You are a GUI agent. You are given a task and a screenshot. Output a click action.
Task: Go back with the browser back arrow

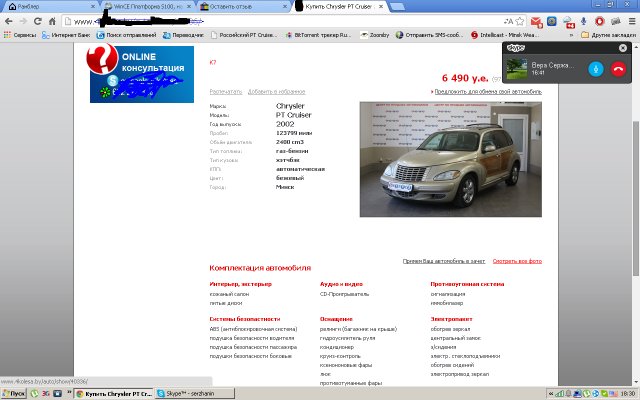point(9,21)
